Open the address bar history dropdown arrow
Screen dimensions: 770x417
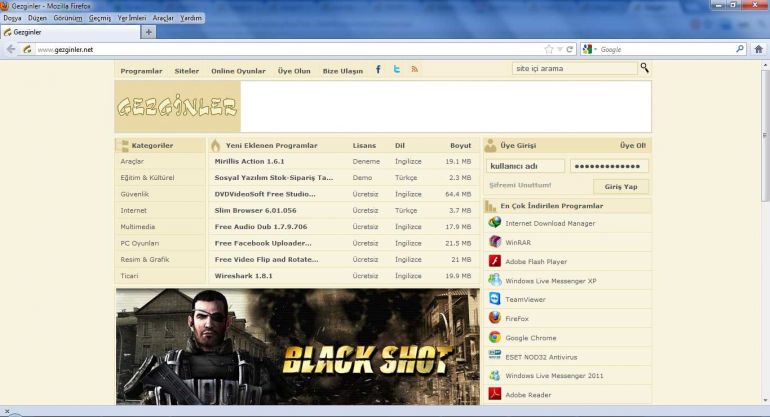click(x=560, y=50)
